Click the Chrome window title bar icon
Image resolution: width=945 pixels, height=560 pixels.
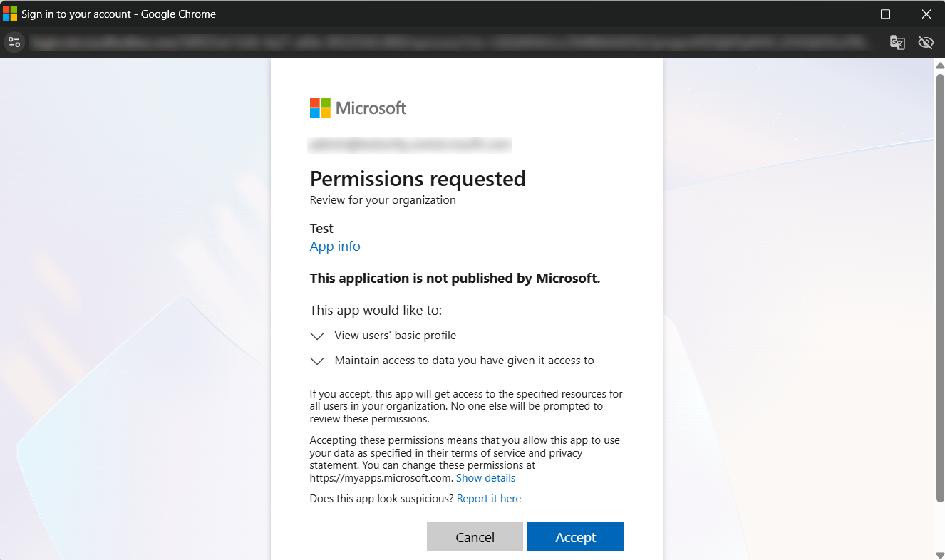[10, 14]
